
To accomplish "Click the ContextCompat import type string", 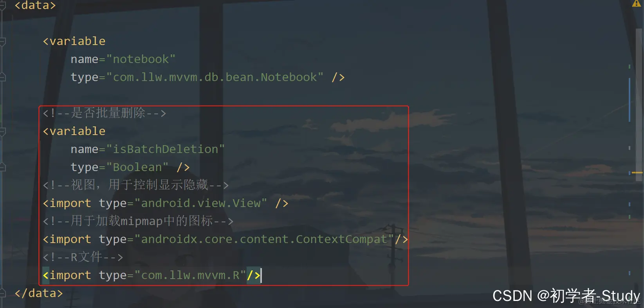I will coord(264,239).
